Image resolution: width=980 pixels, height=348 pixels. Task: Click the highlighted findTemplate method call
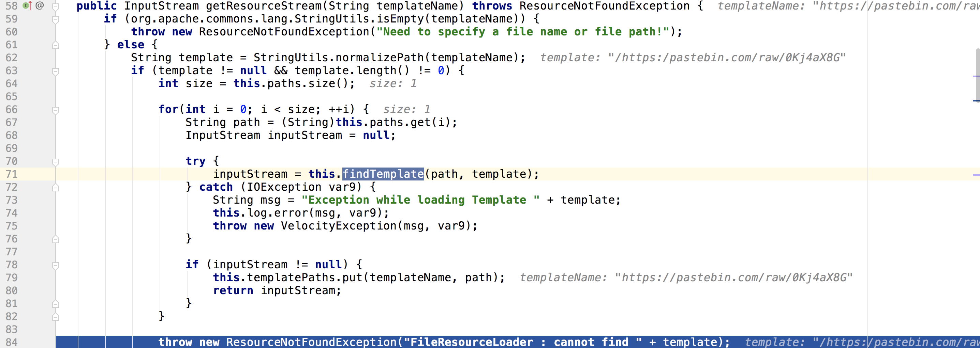tap(383, 174)
